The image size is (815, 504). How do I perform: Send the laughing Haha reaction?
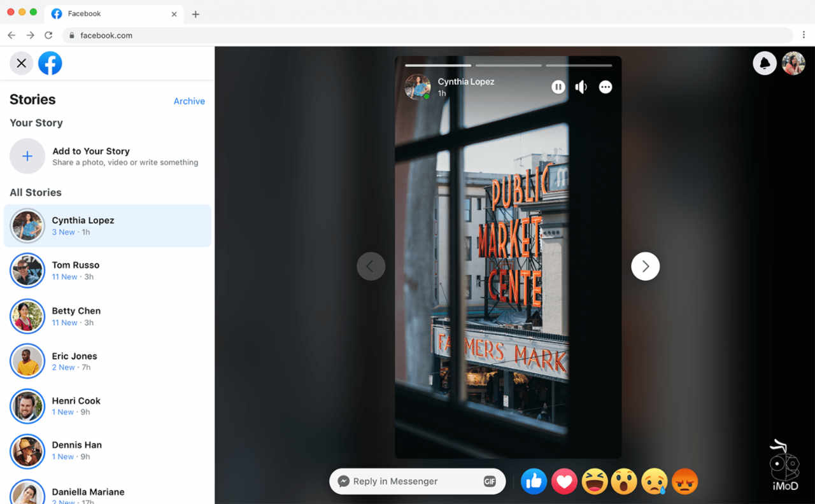(x=595, y=482)
